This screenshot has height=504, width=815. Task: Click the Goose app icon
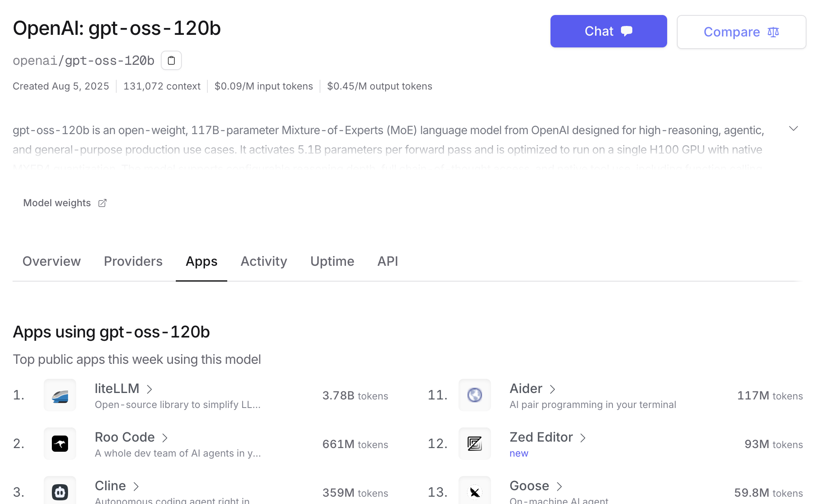pyautogui.click(x=474, y=492)
